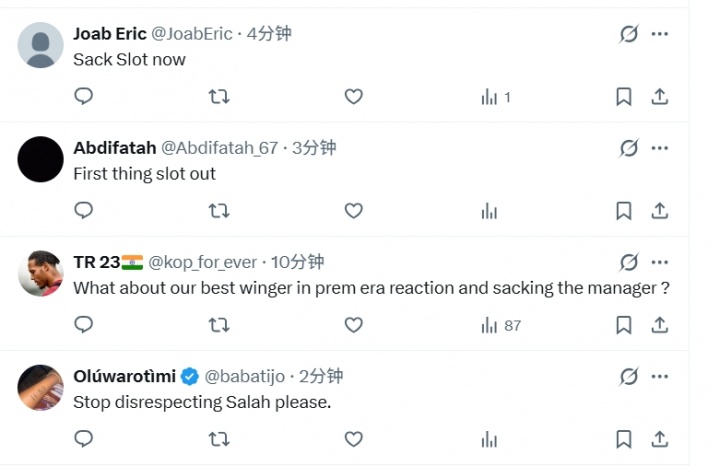Open Grok icon on Joab Eric's tweet
The height and width of the screenshot is (466, 720).
(x=628, y=34)
